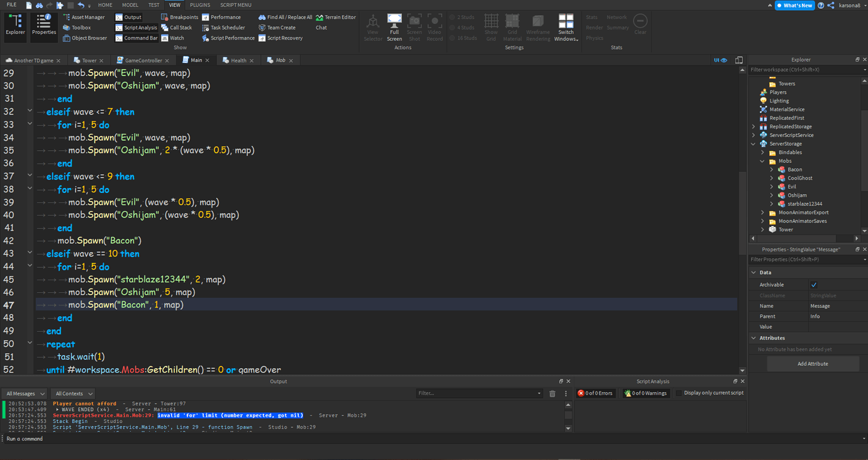Open Asset Manager

tap(84, 17)
